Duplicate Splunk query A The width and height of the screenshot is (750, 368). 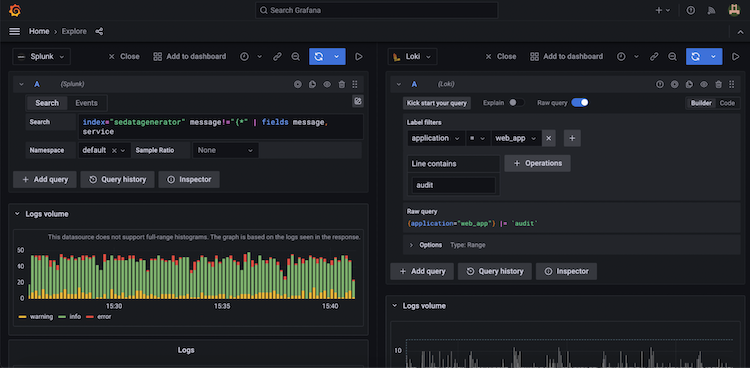click(312, 84)
